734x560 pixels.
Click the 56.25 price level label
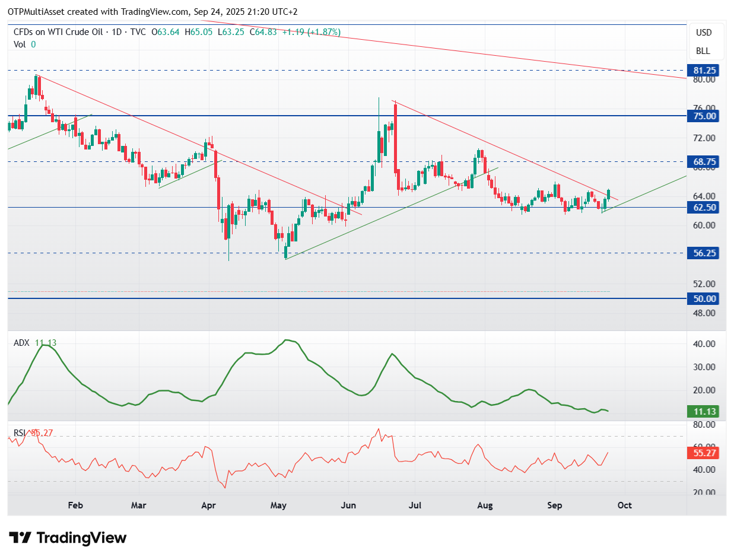(x=704, y=253)
